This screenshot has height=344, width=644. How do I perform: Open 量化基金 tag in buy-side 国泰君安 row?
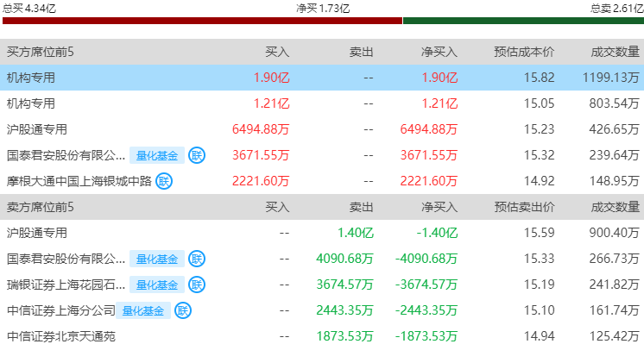[157, 155]
